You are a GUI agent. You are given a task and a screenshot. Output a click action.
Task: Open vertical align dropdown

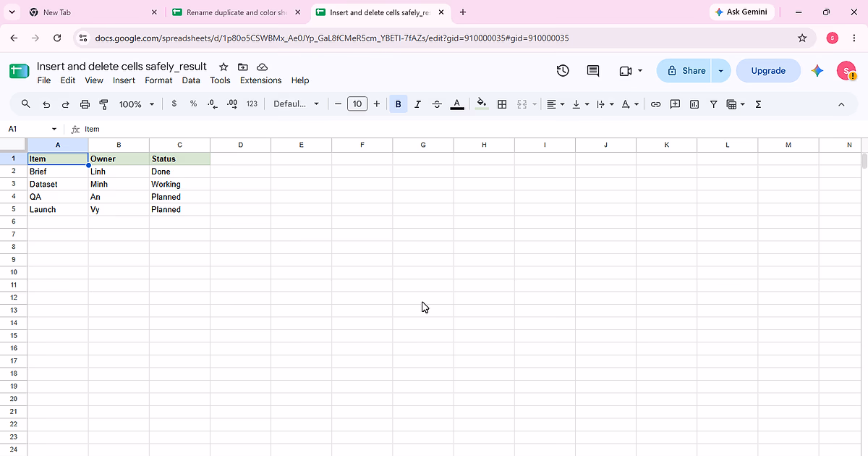point(580,104)
